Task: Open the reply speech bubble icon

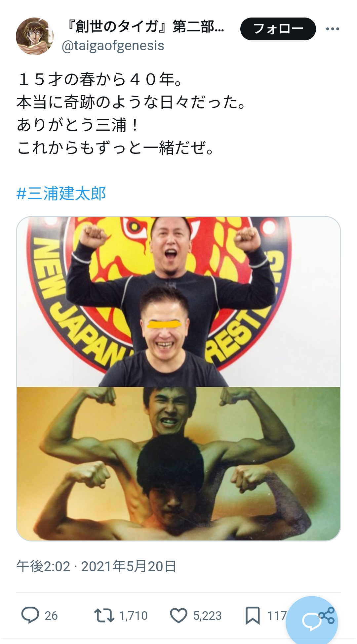Action: pos(30,615)
